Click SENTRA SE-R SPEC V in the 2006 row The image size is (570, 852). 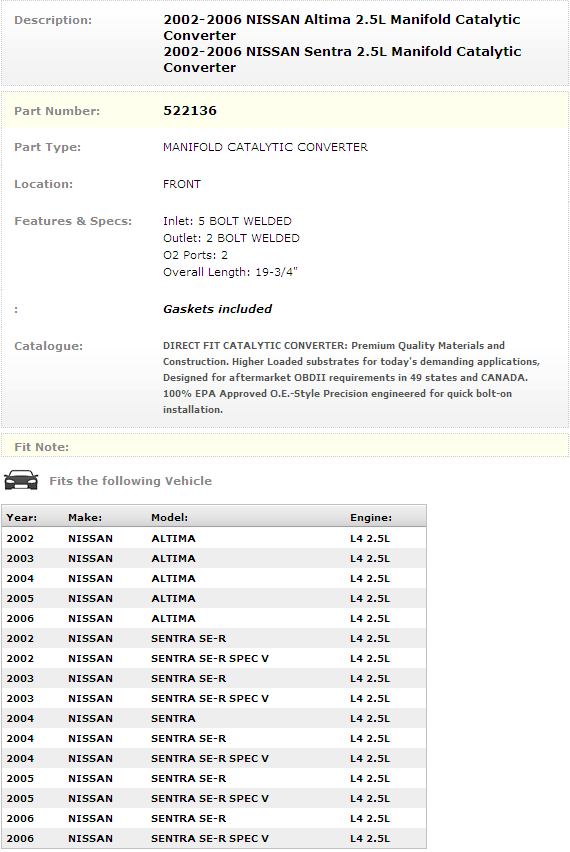click(210, 838)
